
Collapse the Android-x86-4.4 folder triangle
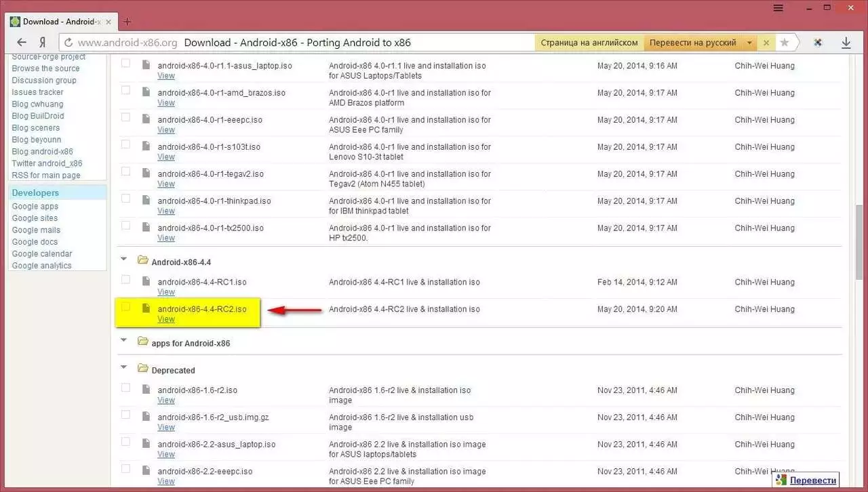point(123,258)
